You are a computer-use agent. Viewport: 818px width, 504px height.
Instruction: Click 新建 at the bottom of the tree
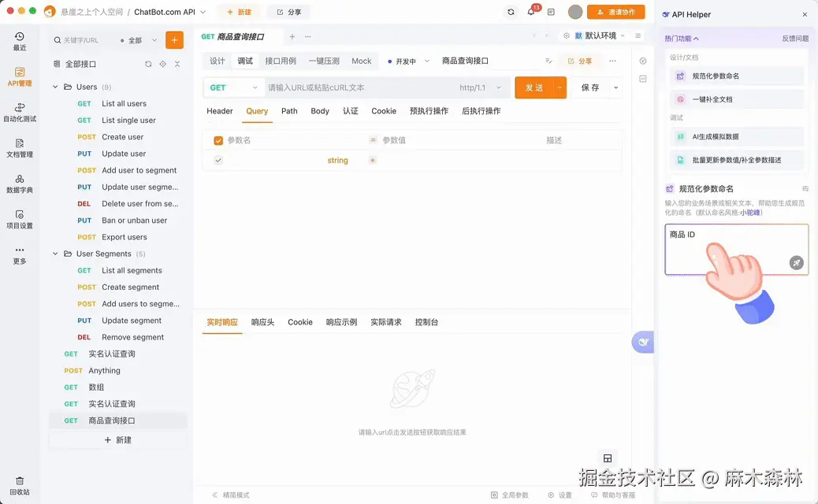pyautogui.click(x=118, y=440)
